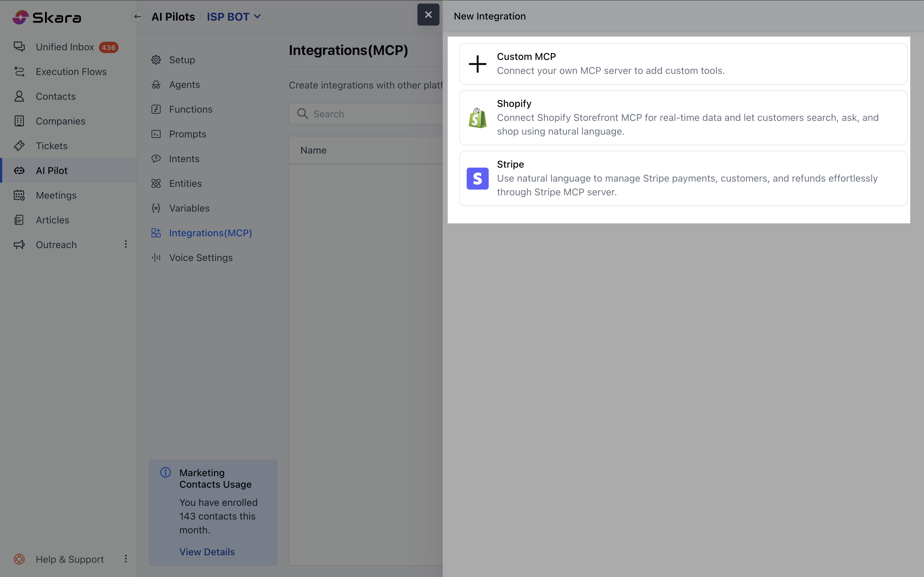The image size is (924, 577).
Task: Click the integrations Search field
Action: 374,114
